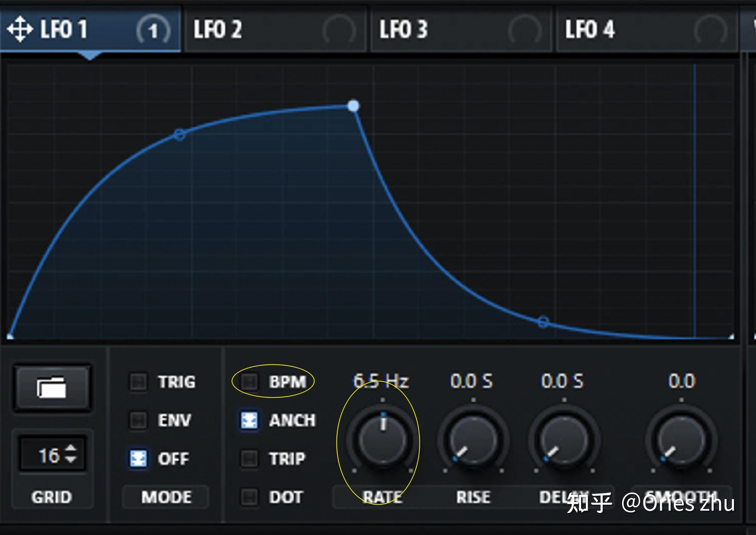Click the rising-segment curve handle
The width and height of the screenshot is (756, 535).
click(179, 135)
